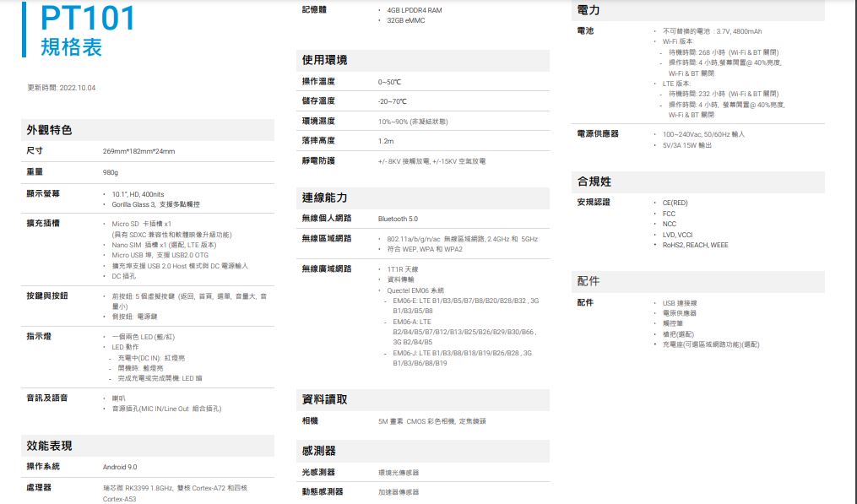Click the 269mm*182mm*24mm dimension value
Image resolution: width=857 pixels, height=504 pixels.
pos(138,151)
